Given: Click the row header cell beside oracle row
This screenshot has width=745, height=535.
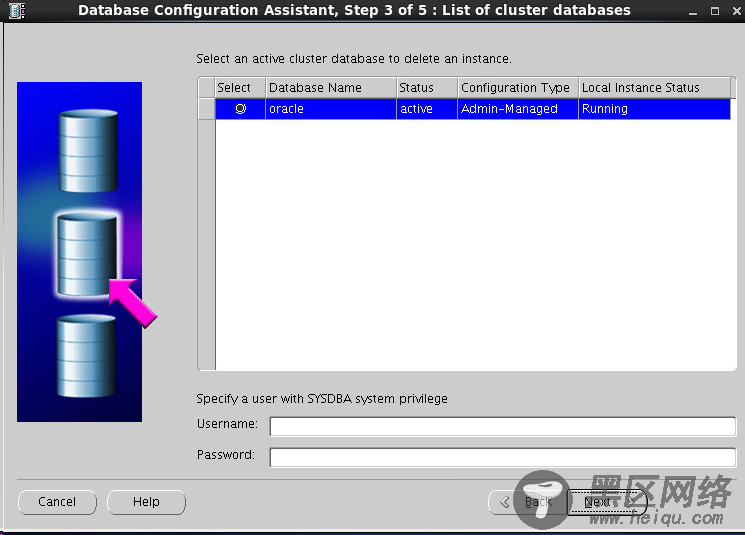Looking at the screenshot, I should (x=207, y=109).
